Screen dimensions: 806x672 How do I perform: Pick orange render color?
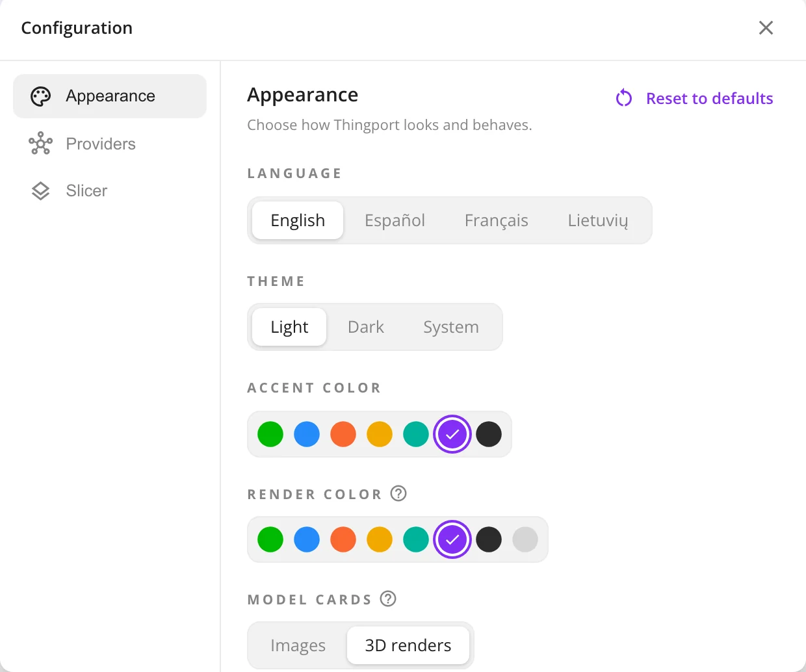point(343,539)
